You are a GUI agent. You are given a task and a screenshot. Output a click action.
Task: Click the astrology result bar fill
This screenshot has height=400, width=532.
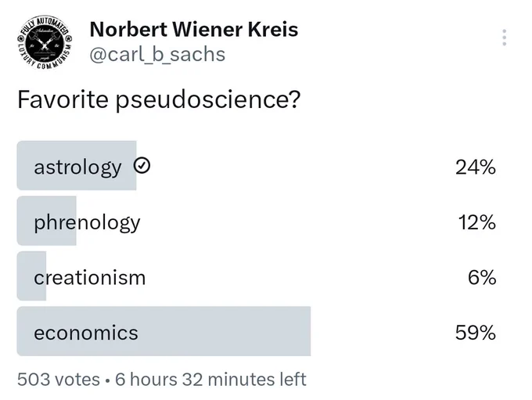(77, 165)
